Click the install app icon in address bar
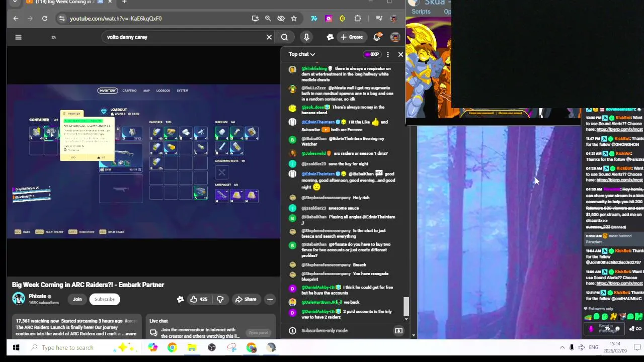 (x=255, y=19)
